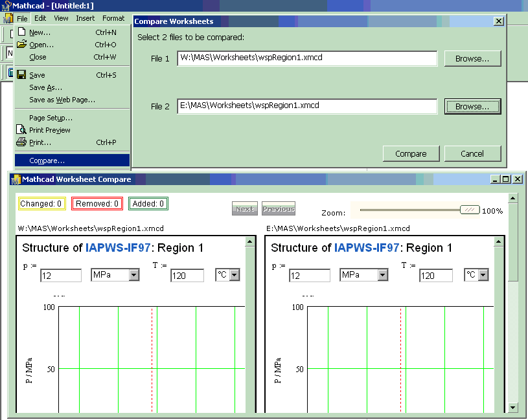
Task: Select Save in the File menu
Action: pos(72,75)
